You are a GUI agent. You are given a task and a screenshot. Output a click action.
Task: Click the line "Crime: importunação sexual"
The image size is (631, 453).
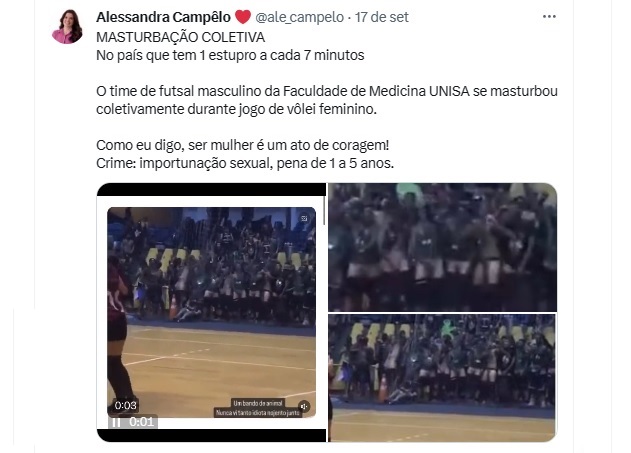point(245,163)
